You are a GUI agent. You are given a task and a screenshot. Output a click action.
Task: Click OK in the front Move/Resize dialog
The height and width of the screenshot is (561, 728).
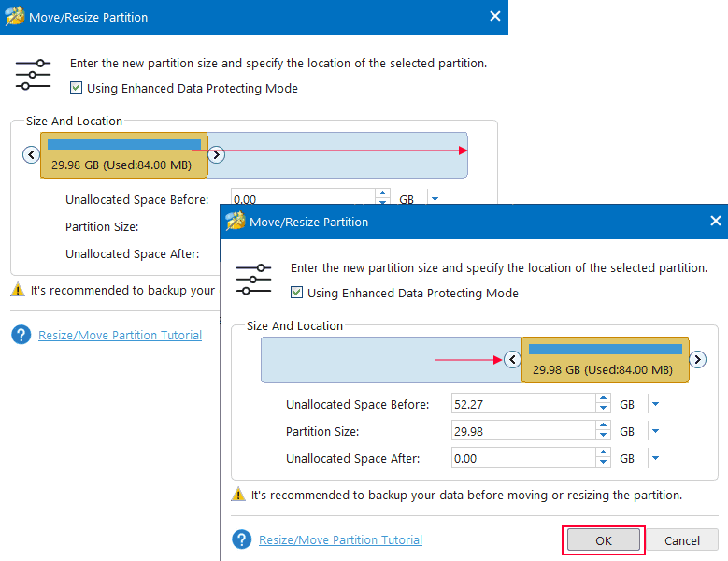[603, 540]
